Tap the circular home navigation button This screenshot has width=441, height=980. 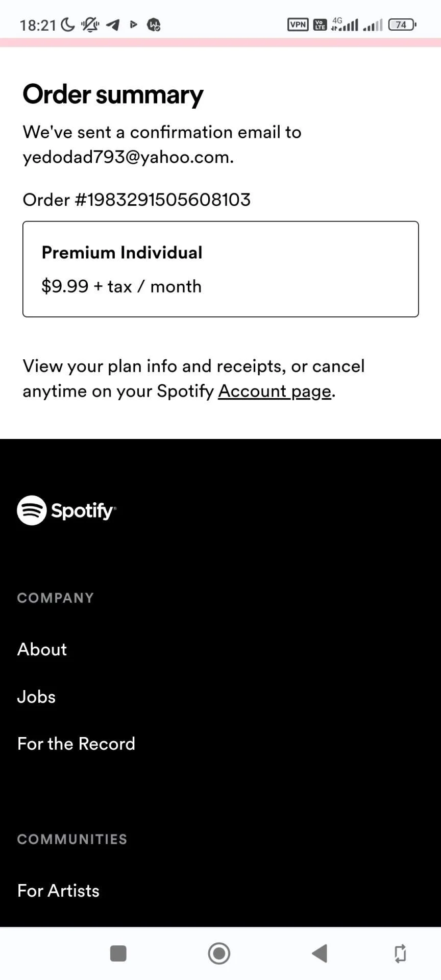point(219,953)
